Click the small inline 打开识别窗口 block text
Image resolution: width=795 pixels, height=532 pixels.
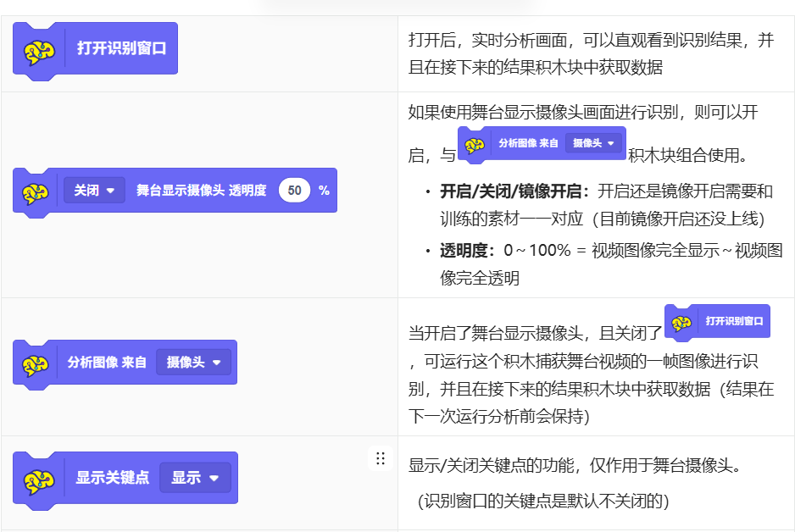pos(734,321)
